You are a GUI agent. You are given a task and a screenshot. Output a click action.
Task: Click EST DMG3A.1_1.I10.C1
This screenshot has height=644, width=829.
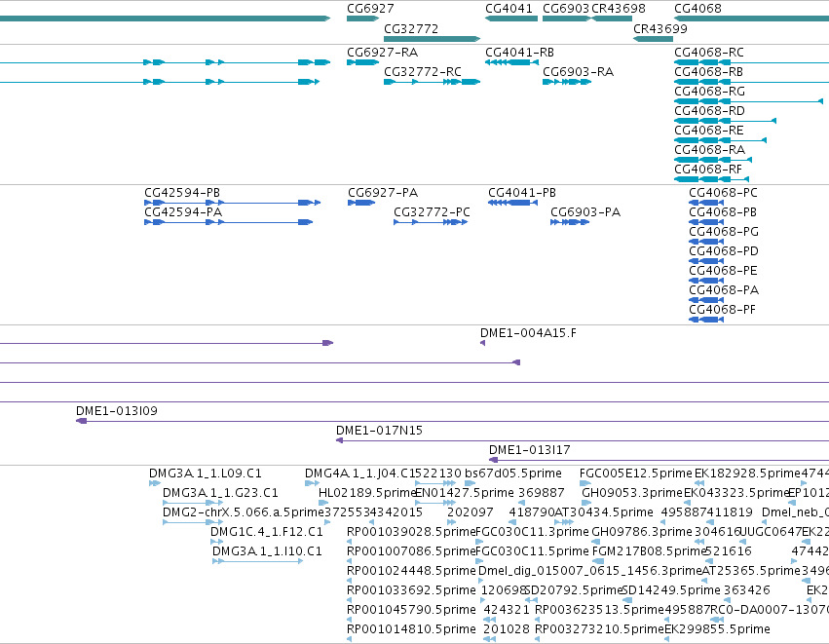(x=257, y=561)
